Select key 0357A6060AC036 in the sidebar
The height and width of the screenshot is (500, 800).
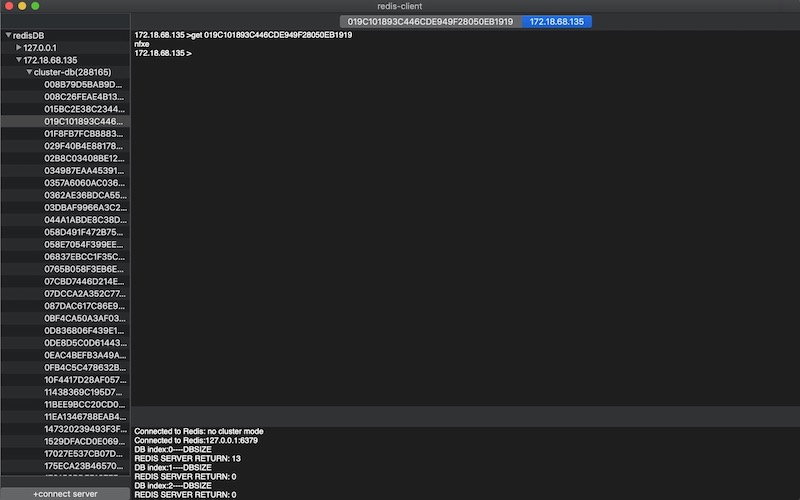tap(85, 183)
